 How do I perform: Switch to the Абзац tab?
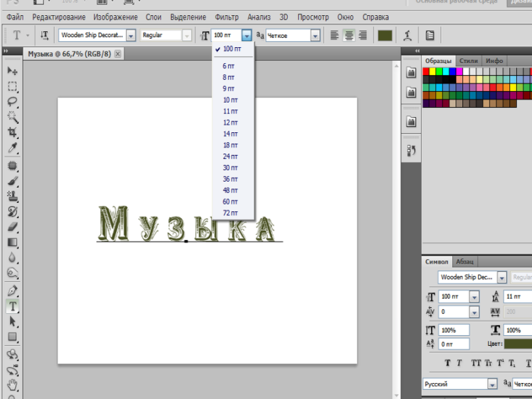[x=464, y=261]
